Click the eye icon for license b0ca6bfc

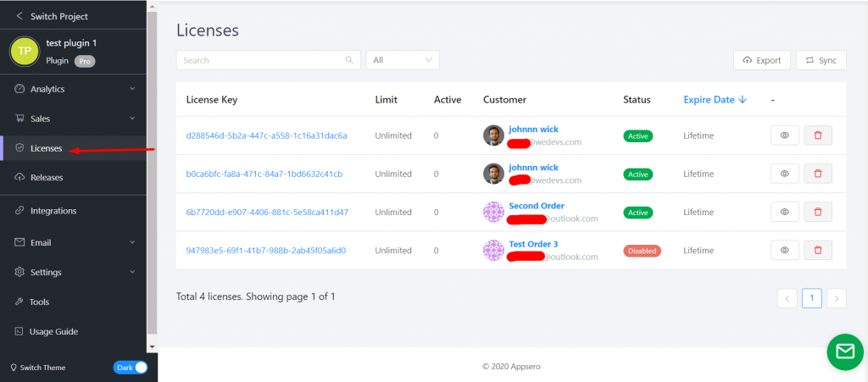click(x=784, y=174)
